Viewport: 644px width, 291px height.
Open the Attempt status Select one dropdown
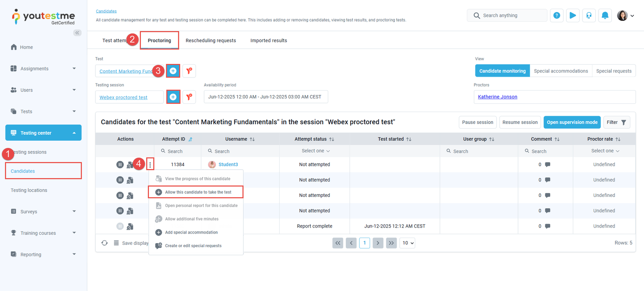(x=315, y=151)
